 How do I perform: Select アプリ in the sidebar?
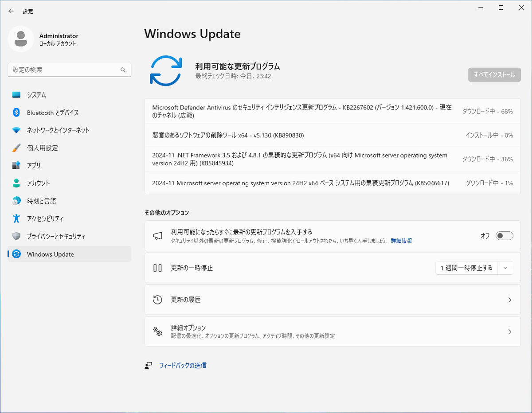click(70, 165)
